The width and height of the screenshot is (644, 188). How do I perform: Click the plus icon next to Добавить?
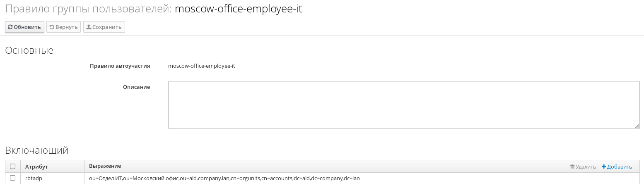pyautogui.click(x=604, y=167)
